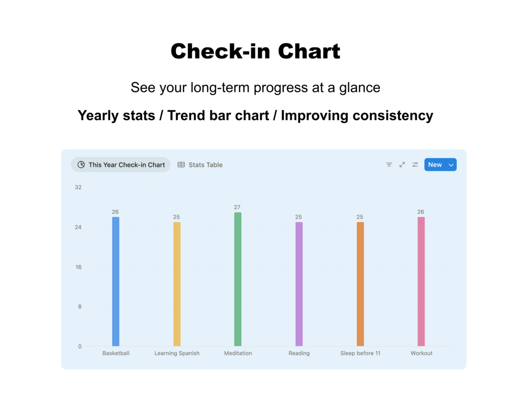Open the filter icon in chart toolbar
525x420 pixels.
tap(389, 165)
